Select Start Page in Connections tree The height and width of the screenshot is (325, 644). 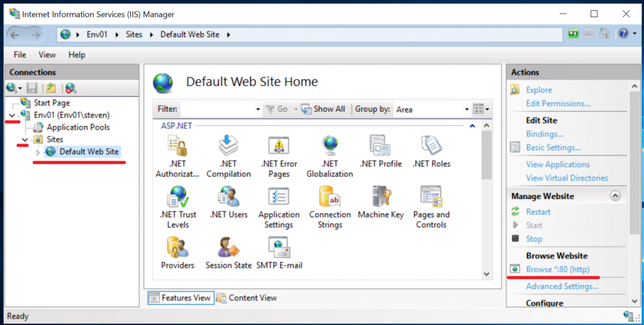pos(52,103)
